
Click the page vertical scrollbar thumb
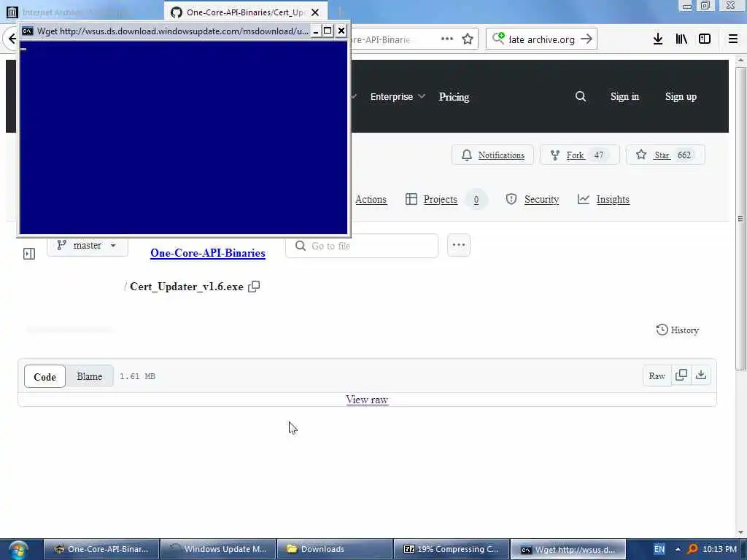click(x=740, y=219)
